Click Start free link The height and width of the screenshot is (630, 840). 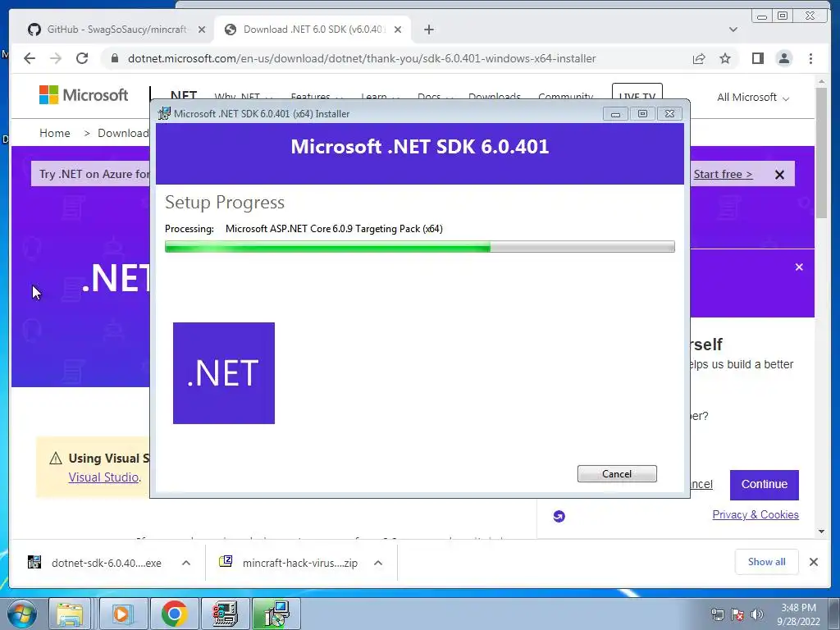click(723, 174)
